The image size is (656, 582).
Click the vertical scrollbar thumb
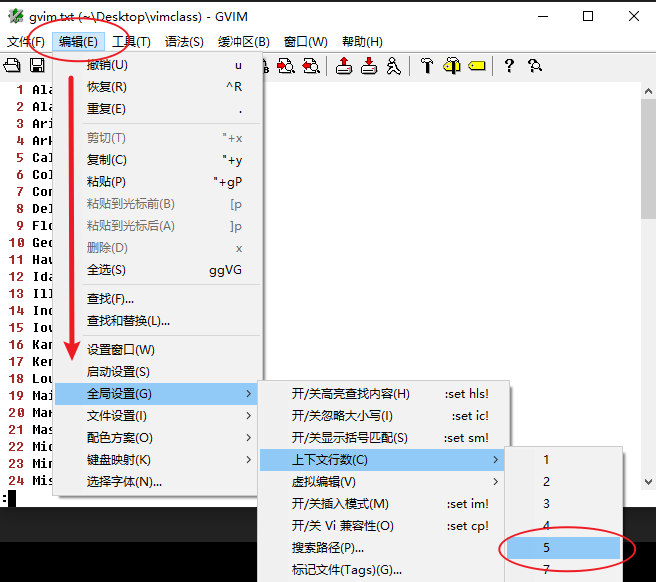(x=648, y=159)
